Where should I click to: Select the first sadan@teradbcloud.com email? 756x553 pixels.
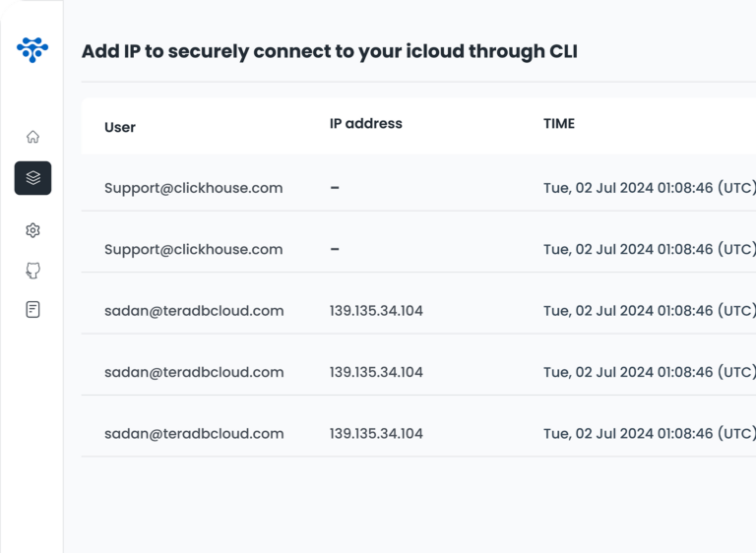coord(194,311)
